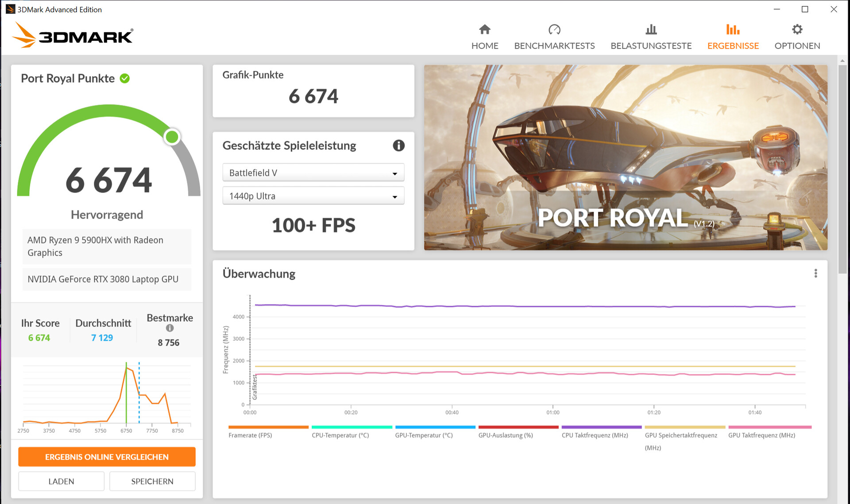
Task: Go to Benchmarktests gauge icon
Action: pyautogui.click(x=554, y=30)
